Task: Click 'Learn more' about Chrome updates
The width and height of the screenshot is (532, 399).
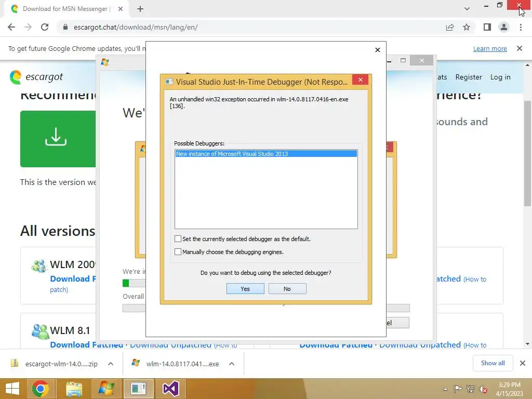Action: [x=490, y=48]
